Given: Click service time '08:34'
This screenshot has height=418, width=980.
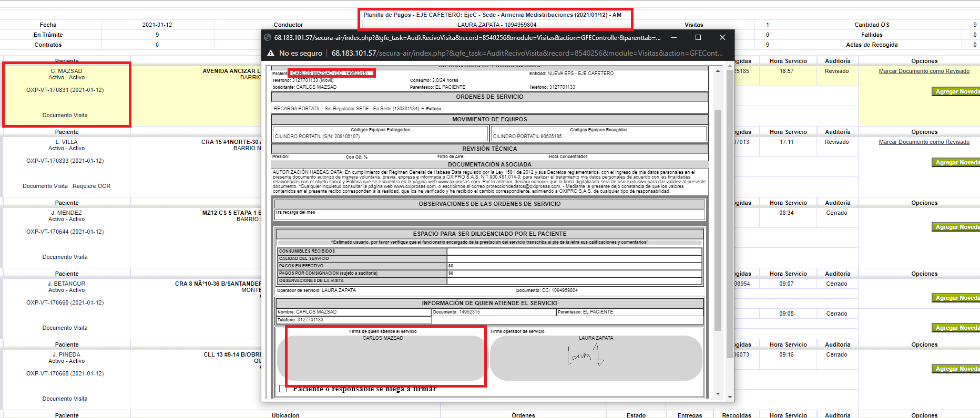Looking at the screenshot, I should [787, 213].
